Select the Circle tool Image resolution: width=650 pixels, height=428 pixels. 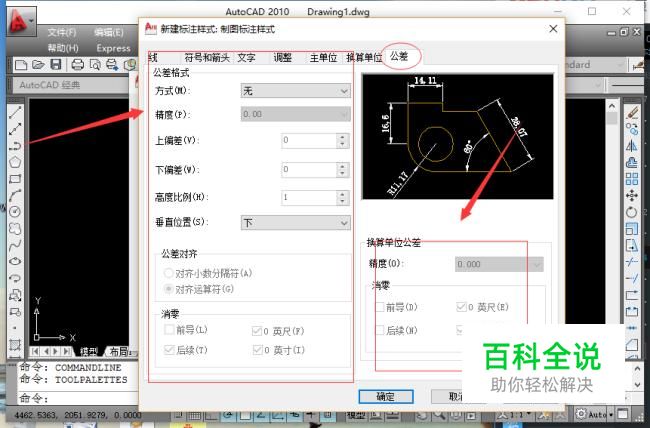pyautogui.click(x=15, y=212)
